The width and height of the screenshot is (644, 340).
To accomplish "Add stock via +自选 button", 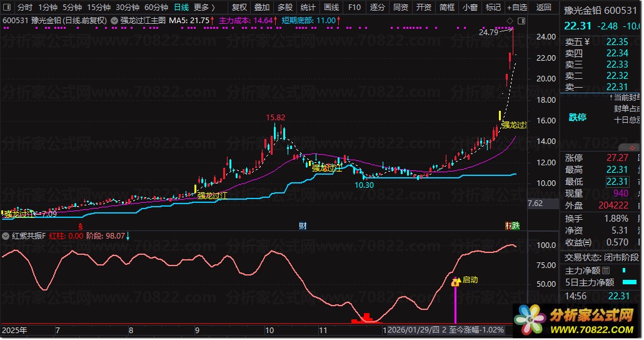I will pos(516,7).
